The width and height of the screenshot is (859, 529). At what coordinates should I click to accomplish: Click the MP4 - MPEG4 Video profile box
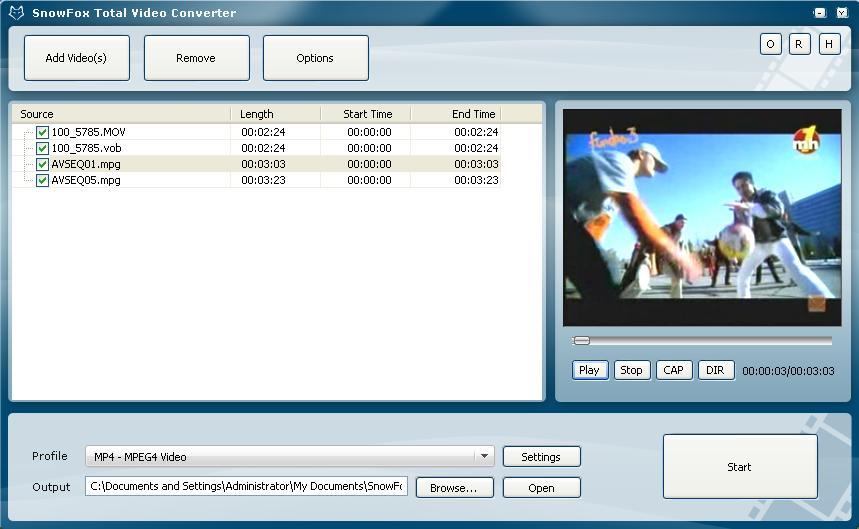(290, 456)
